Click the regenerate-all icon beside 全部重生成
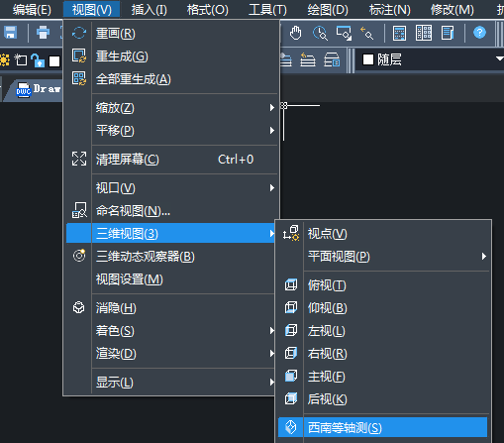The image size is (504, 443). coord(79,78)
